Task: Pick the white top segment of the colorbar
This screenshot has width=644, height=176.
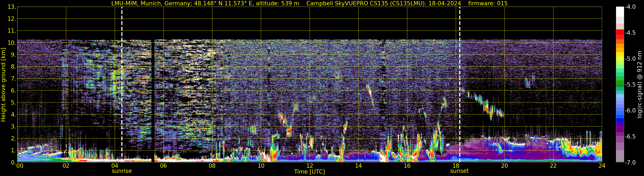Action: pyautogui.click(x=620, y=12)
